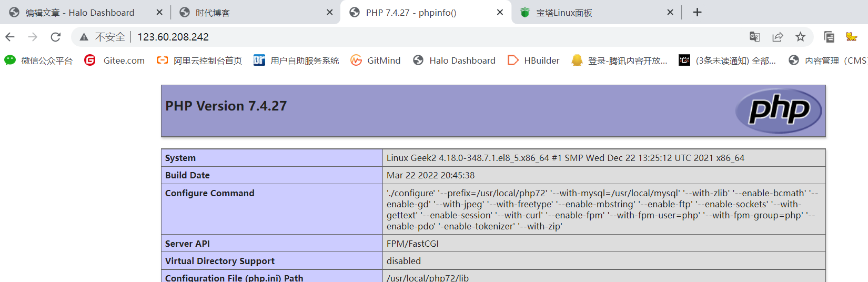Viewport: 868px width, 282px height.
Task: Click the disabled value cell
Action: click(x=604, y=261)
